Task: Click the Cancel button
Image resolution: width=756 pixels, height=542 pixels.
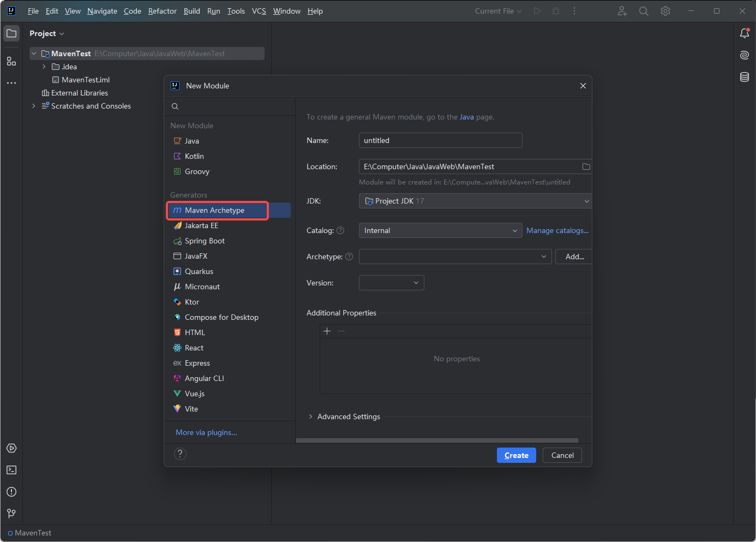Action: [562, 455]
